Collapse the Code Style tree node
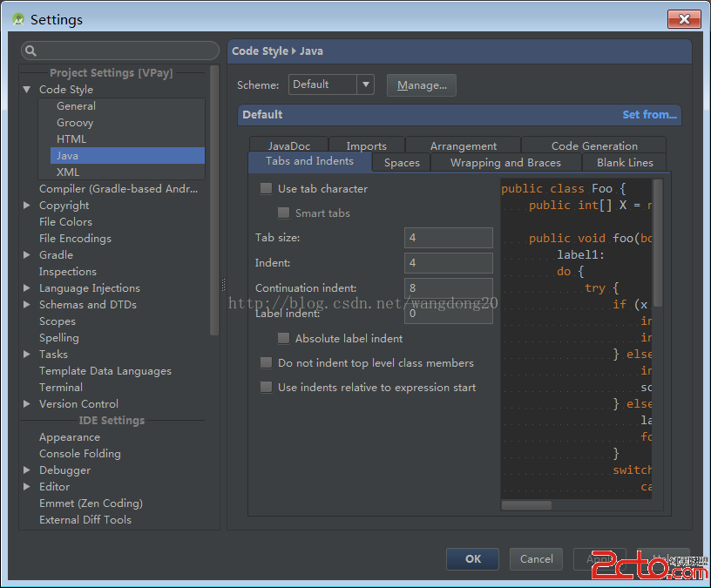The height and width of the screenshot is (588, 711). point(27,90)
